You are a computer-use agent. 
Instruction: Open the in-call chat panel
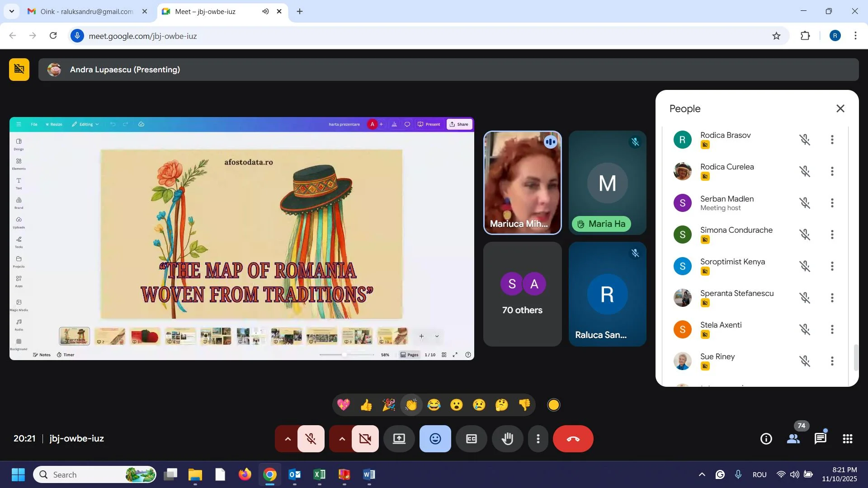pyautogui.click(x=820, y=439)
